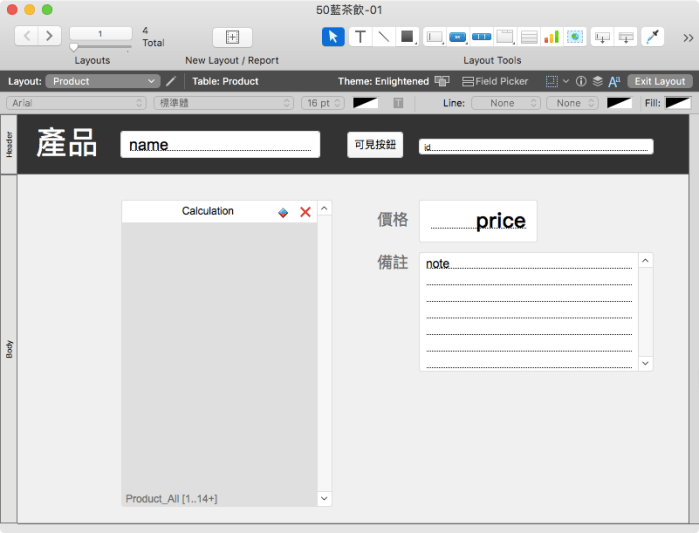Screen dimensions: 699x533
Task: Toggle the formatting bar Aa icon
Action: click(614, 81)
